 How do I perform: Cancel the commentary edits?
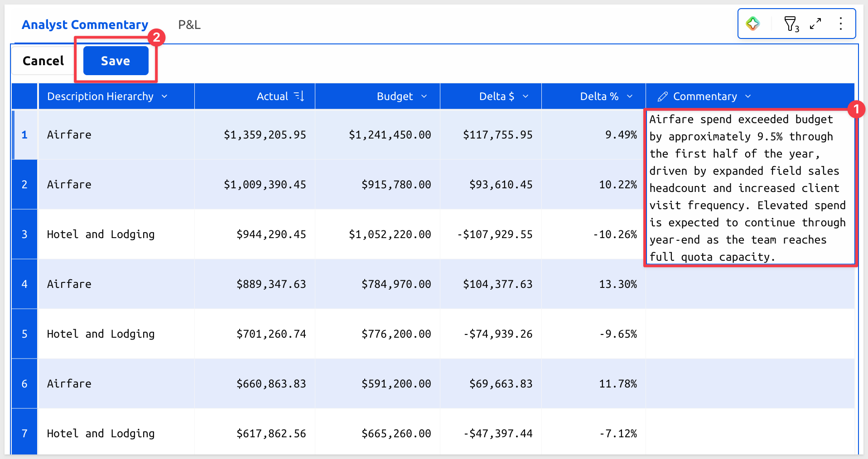pyautogui.click(x=43, y=61)
